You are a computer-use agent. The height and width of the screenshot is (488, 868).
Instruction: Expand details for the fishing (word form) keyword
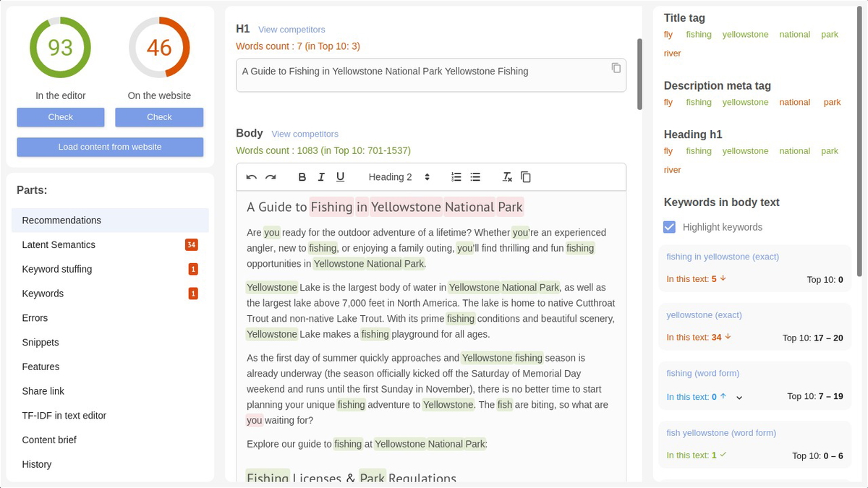(739, 397)
